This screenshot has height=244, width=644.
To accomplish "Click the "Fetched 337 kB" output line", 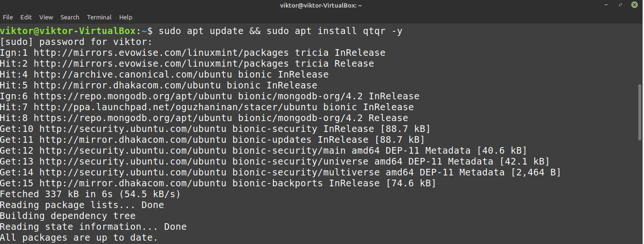I will pos(90,194).
